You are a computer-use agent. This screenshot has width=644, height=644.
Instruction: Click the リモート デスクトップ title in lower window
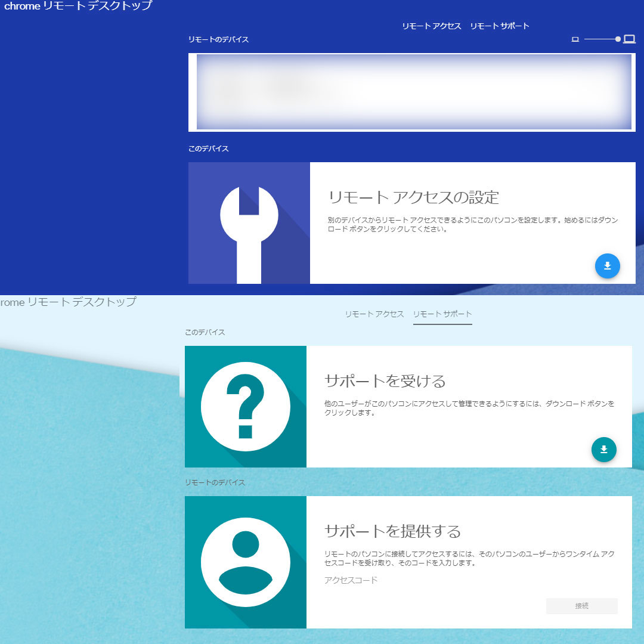pyautogui.click(x=68, y=302)
